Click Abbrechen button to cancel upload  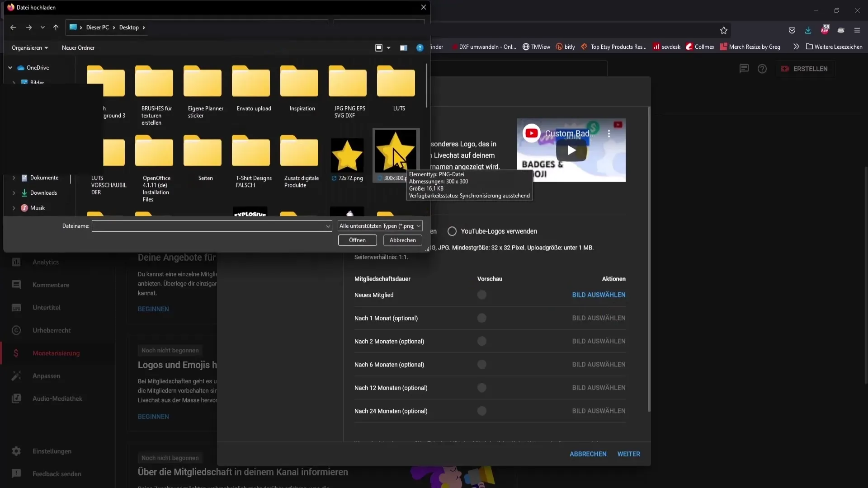[403, 240]
